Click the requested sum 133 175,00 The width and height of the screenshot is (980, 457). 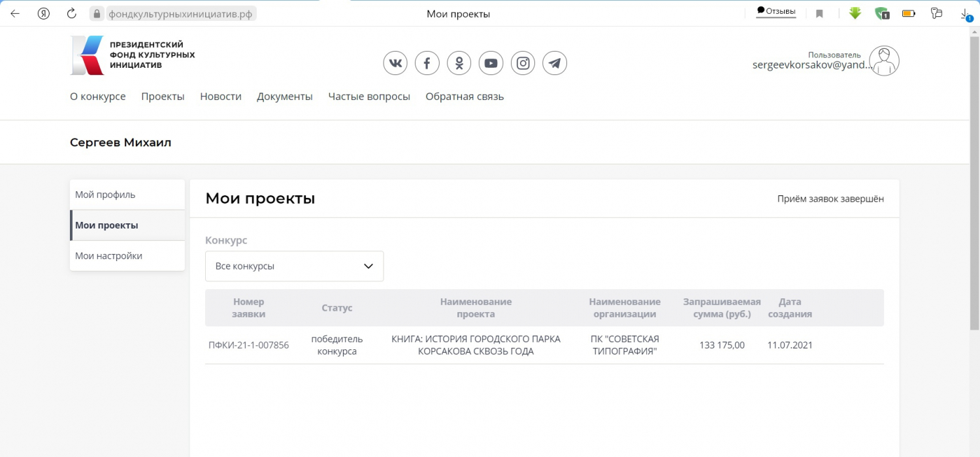(x=722, y=345)
